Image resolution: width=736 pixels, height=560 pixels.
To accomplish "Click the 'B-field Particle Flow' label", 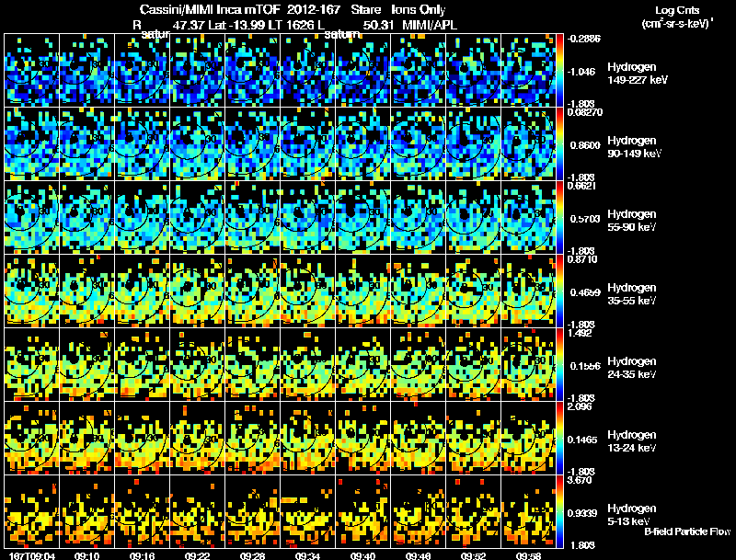I will coord(687,531).
